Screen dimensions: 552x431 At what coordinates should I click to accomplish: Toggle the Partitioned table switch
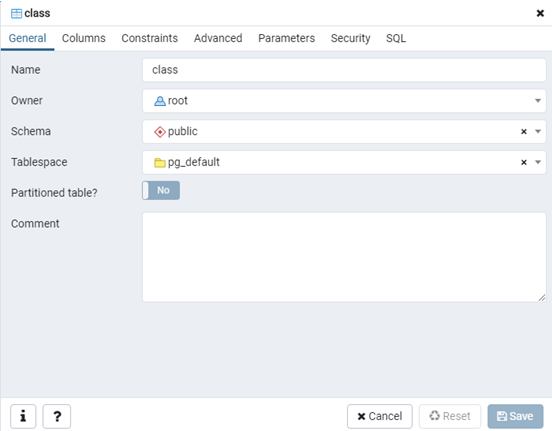161,190
